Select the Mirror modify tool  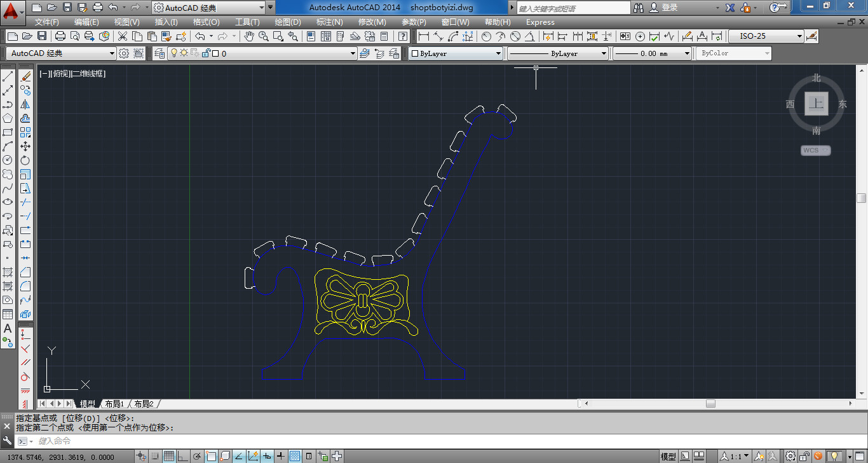coord(25,104)
